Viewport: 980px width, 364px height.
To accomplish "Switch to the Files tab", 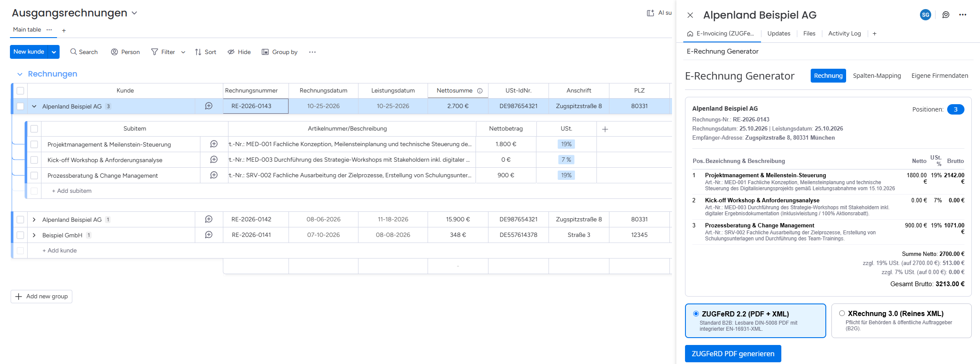I will click(x=809, y=34).
